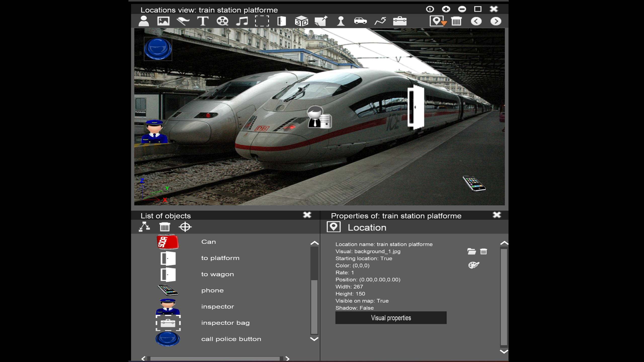The image size is (644, 362).
Task: Click the hierarchy icon in List of objects
Action: [144, 227]
